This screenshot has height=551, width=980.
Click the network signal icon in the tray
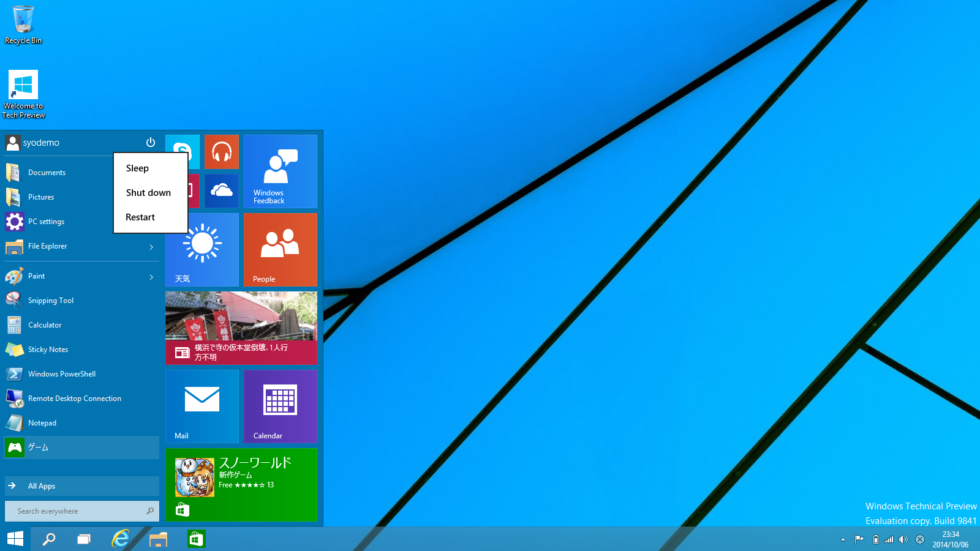[x=889, y=539]
